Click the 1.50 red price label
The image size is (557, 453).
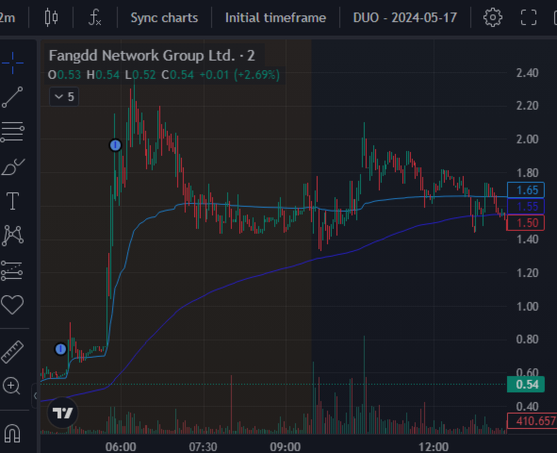tap(526, 223)
